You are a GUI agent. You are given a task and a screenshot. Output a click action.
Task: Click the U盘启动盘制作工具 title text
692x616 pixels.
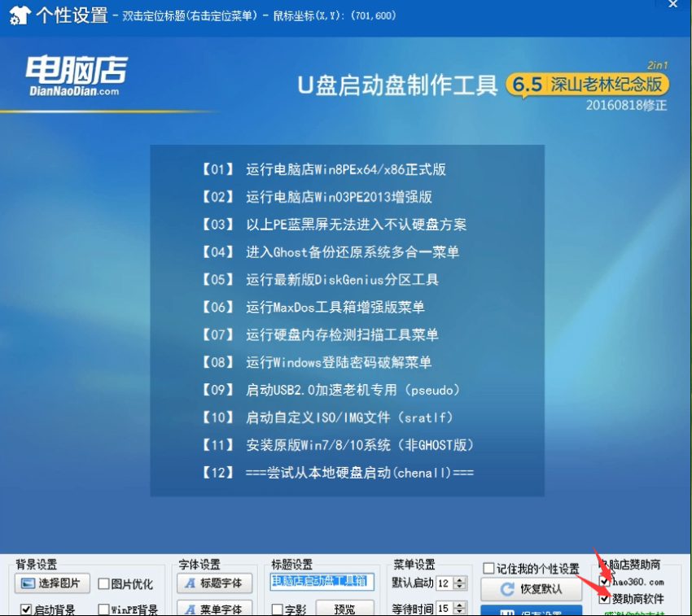(397, 85)
